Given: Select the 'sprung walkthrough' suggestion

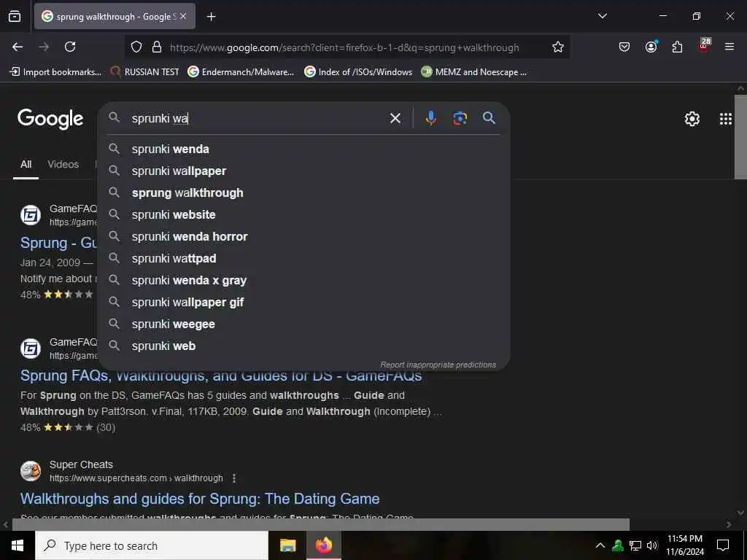Looking at the screenshot, I should tap(304, 192).
